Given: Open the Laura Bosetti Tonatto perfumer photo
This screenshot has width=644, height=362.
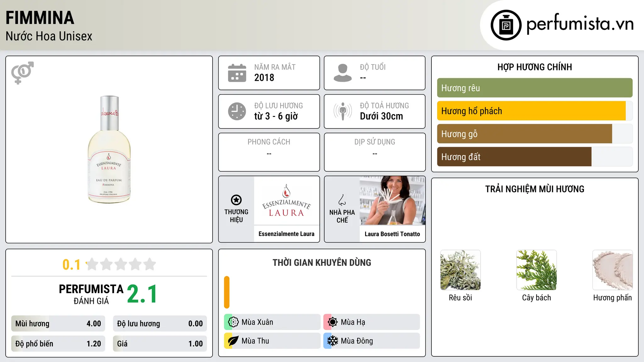Looking at the screenshot, I should pos(392,200).
